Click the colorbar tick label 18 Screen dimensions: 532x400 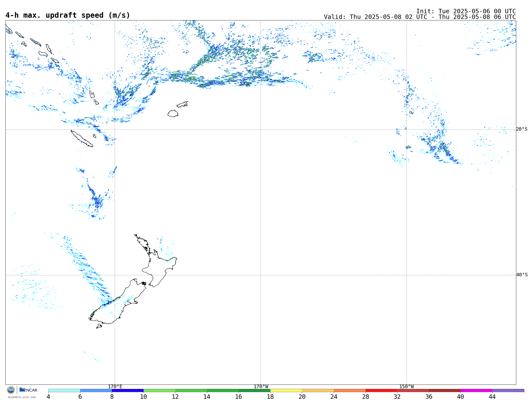click(x=270, y=397)
